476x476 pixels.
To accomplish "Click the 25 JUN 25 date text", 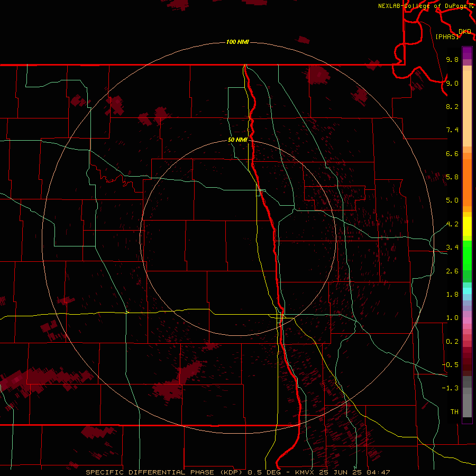I will point(340,472).
